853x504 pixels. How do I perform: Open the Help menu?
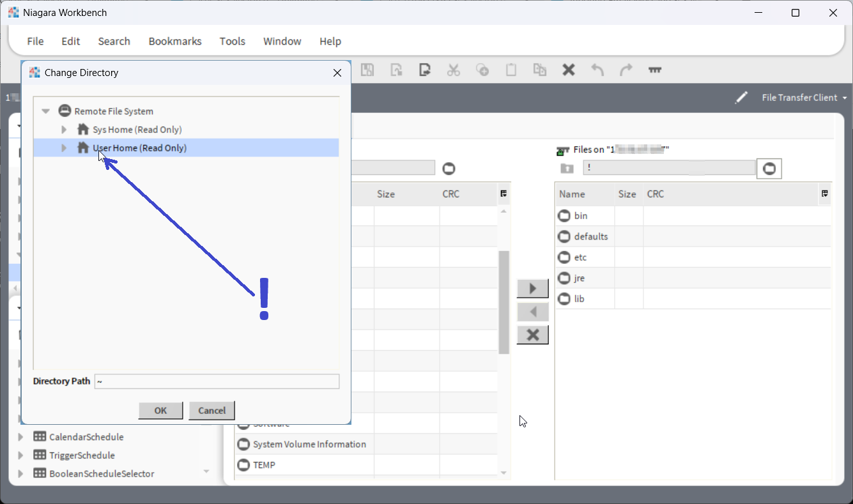330,41
